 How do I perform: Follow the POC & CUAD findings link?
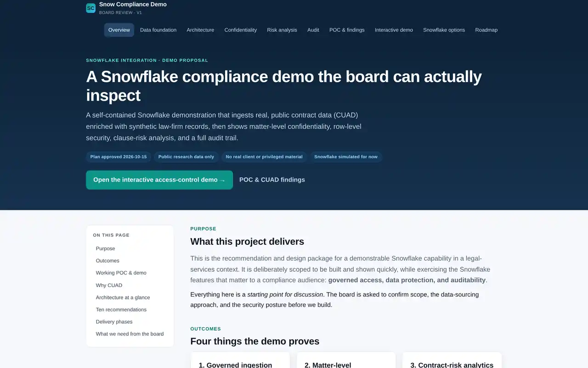pyautogui.click(x=272, y=180)
